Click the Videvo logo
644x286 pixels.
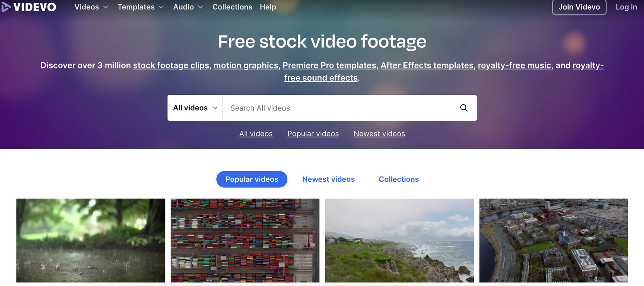pyautogui.click(x=29, y=7)
